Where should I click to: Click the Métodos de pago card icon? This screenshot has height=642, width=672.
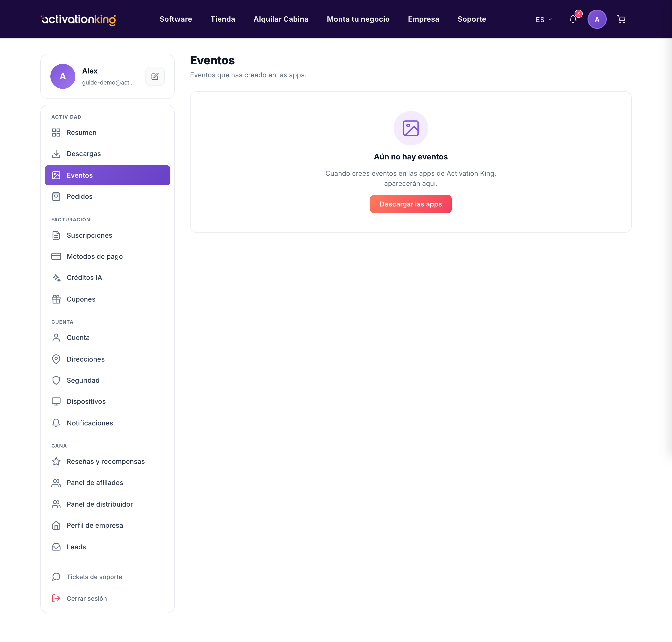pos(56,256)
